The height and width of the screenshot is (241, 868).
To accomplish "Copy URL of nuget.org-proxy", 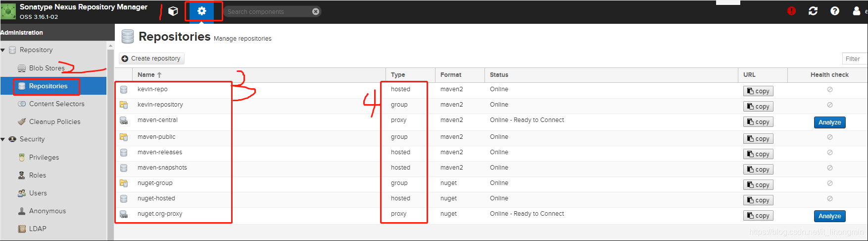I will pyautogui.click(x=758, y=216).
